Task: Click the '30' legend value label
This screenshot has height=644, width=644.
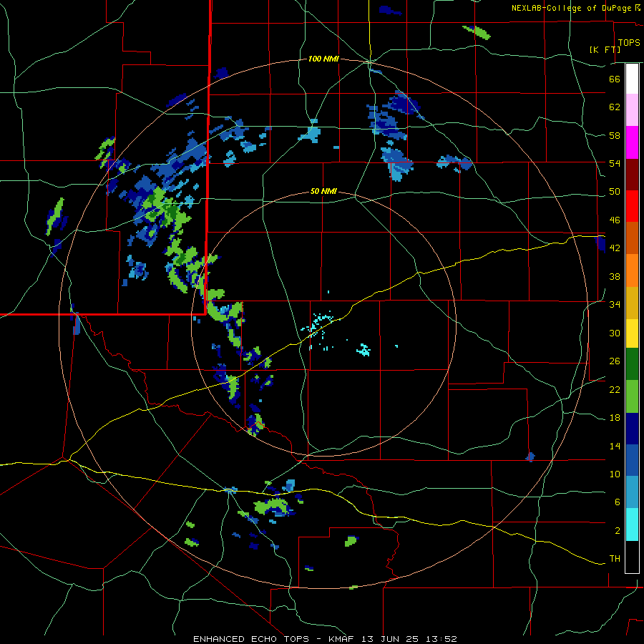Action: (615, 333)
